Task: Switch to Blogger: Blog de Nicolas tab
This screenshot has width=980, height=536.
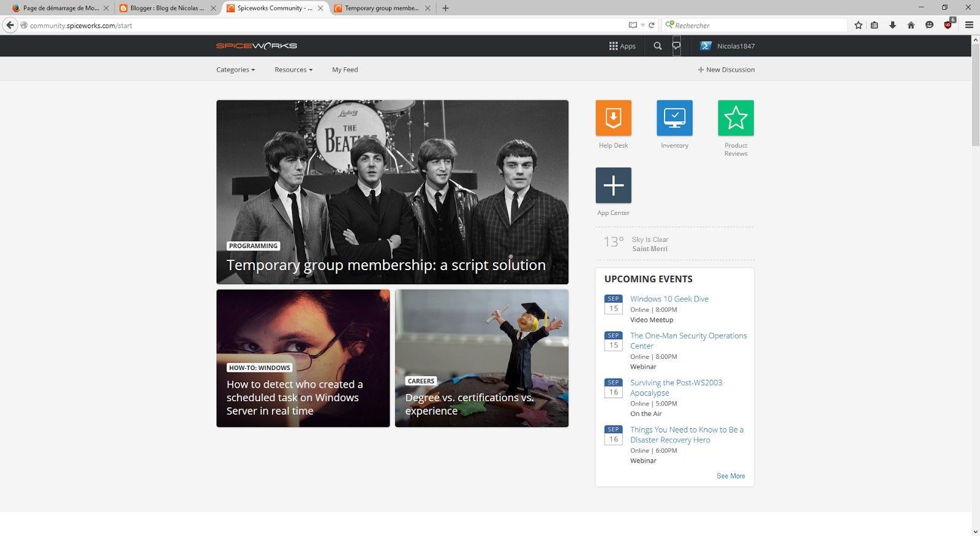Action: (x=167, y=8)
